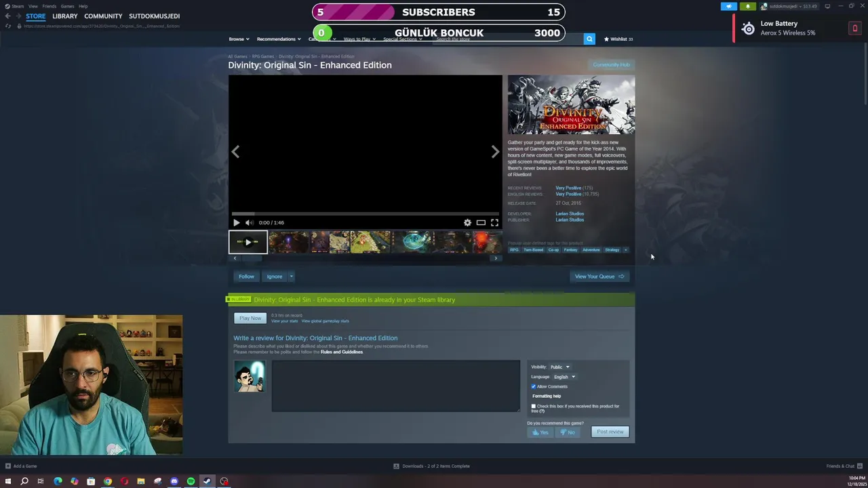
Task: Open Add a Game in footer
Action: pos(21,466)
